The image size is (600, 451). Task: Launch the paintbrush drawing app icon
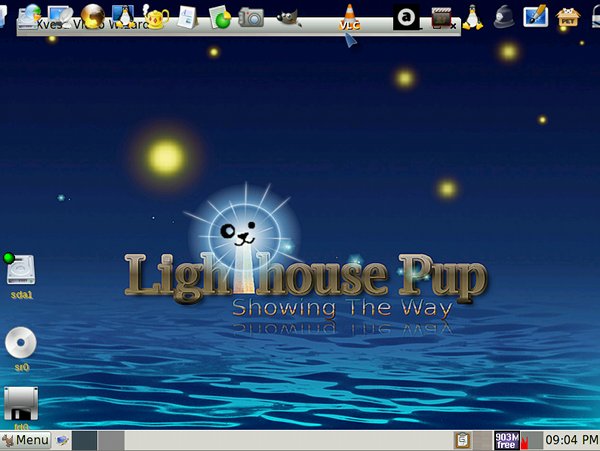[536, 16]
